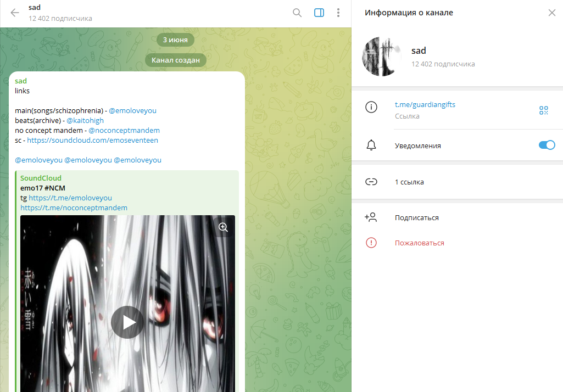Image resolution: width=563 pixels, height=392 pixels.
Task: Click the SoundCloud preview title
Action: tap(41, 178)
